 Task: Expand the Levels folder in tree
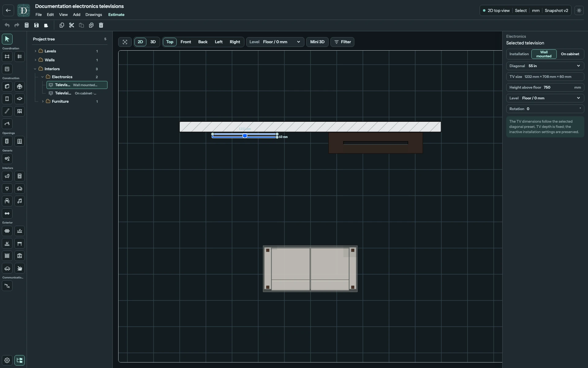coord(36,51)
